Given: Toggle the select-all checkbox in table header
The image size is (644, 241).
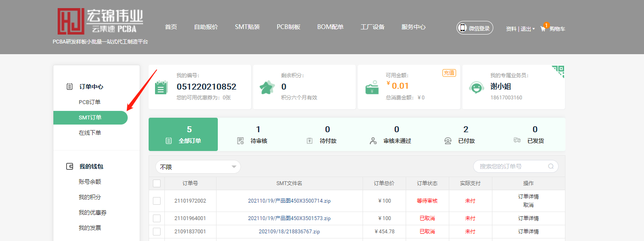Looking at the screenshot, I should click(x=157, y=183).
